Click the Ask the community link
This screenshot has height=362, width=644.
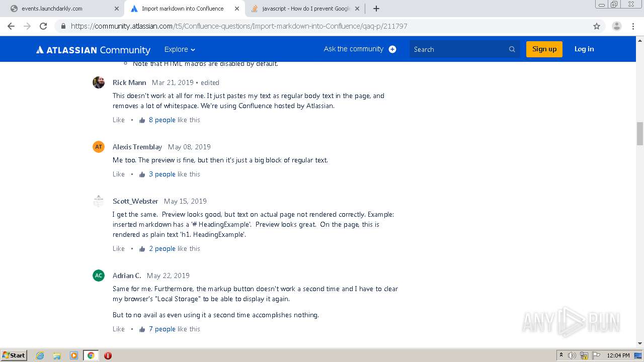(x=354, y=49)
